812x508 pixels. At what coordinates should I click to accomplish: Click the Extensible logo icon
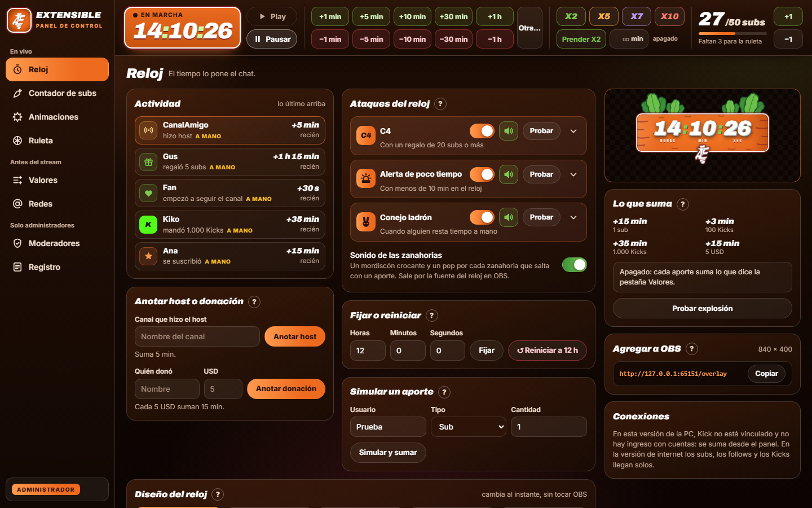coord(19,20)
